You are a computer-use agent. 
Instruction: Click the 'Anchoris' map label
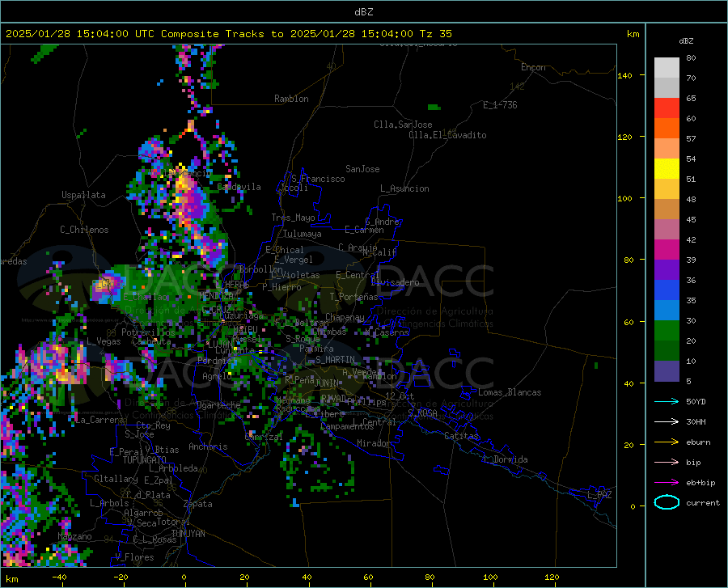click(x=208, y=446)
